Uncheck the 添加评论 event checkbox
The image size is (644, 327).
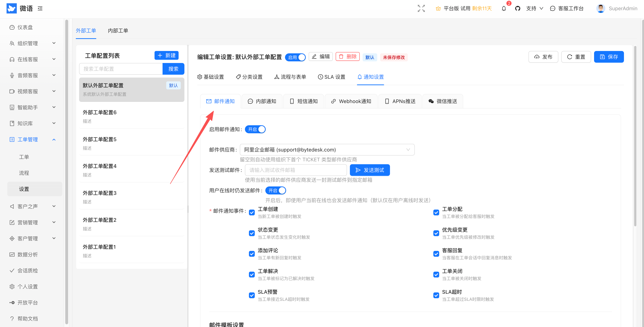click(x=252, y=254)
